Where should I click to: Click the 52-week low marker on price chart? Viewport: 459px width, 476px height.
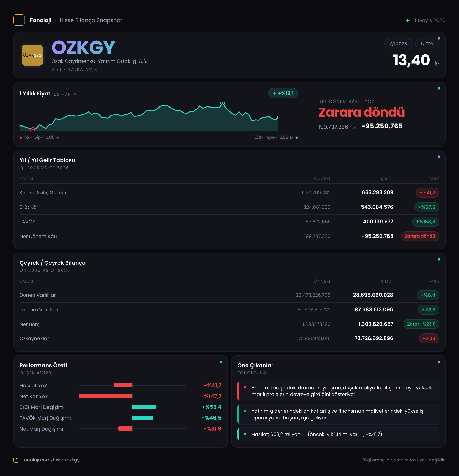click(x=33, y=129)
